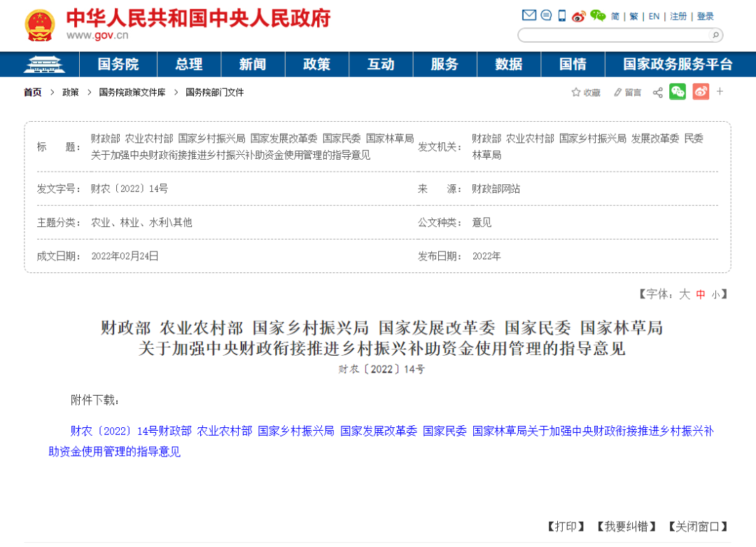Click the Tiananmen gate home icon in navbar
The height and width of the screenshot is (547, 756).
pyautogui.click(x=44, y=64)
